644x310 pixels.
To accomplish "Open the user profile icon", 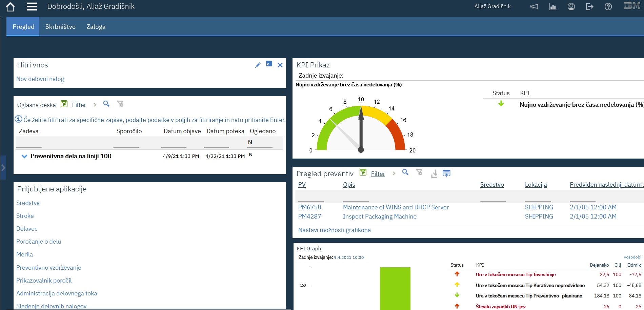I will 571,7.
